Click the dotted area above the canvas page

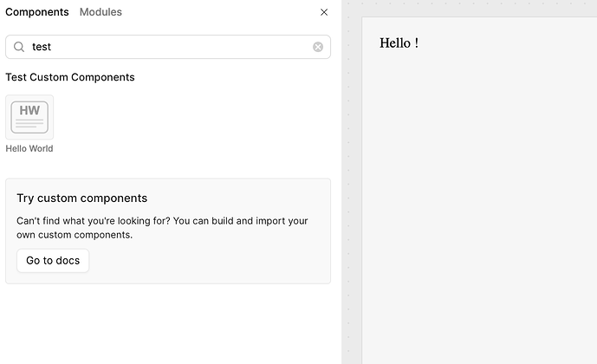click(x=477, y=8)
